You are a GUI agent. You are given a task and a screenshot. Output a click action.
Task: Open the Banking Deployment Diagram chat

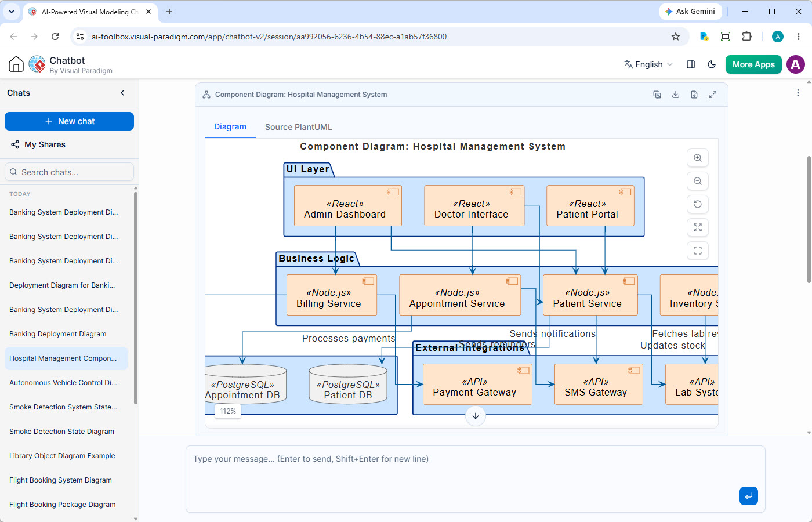point(66,334)
